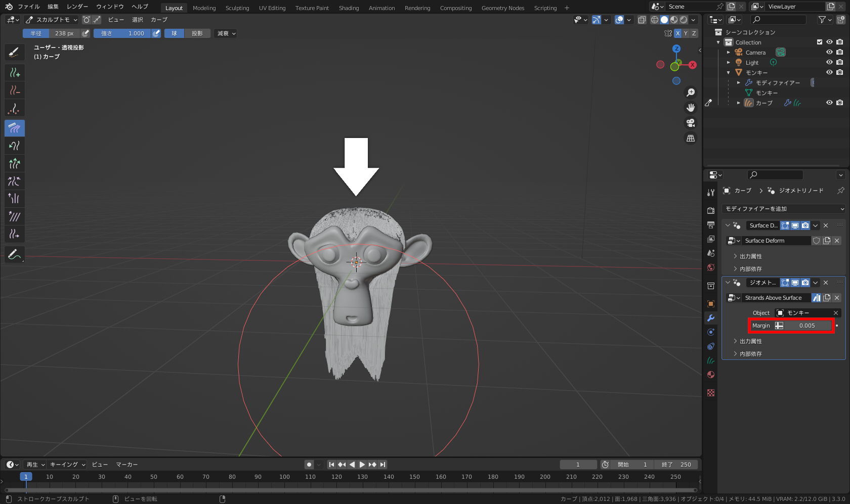Image resolution: width=850 pixels, height=504 pixels.
Task: Select the Pinch sculpt tool
Action: click(x=14, y=181)
